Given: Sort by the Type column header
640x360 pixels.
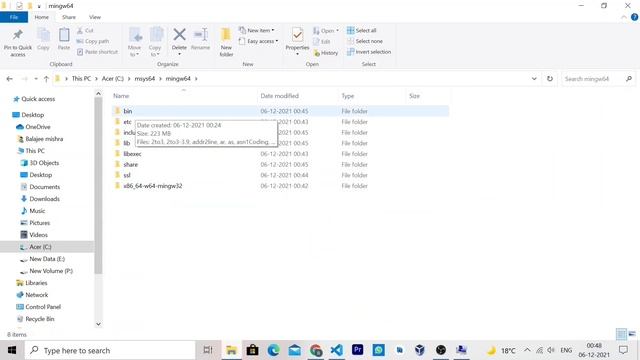Looking at the screenshot, I should coord(348,96).
